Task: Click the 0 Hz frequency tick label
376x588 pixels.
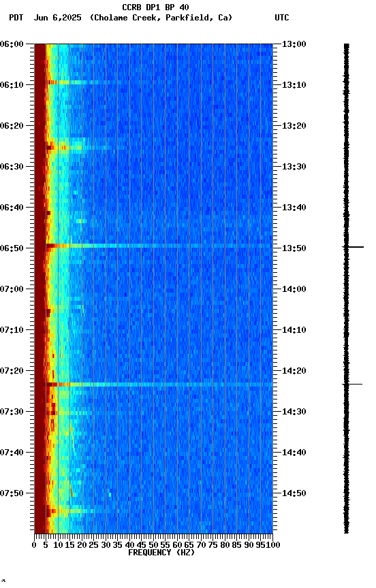Action: (x=34, y=545)
